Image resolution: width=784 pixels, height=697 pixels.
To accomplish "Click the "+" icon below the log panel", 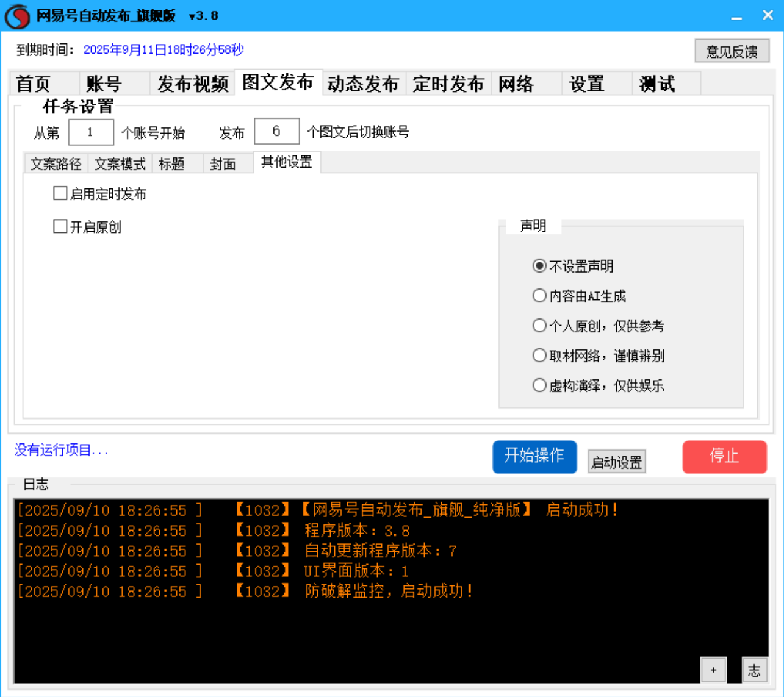I will click(713, 669).
